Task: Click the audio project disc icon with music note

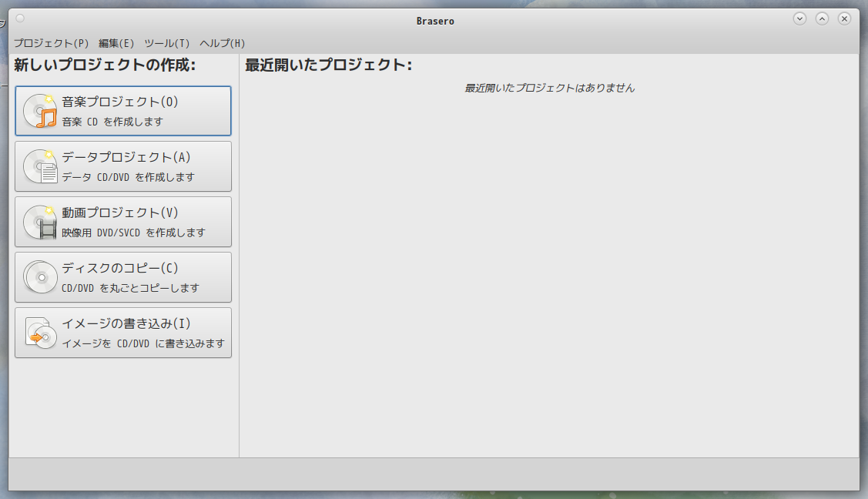Action: [x=40, y=111]
